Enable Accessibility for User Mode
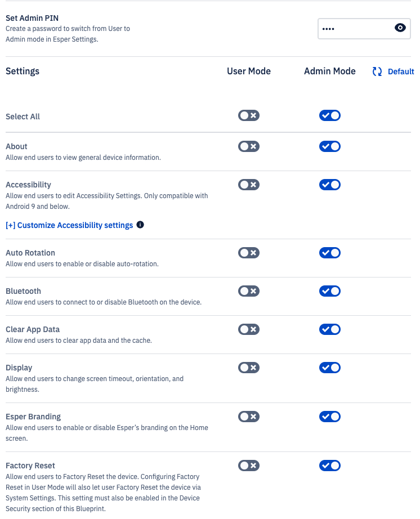 (x=248, y=185)
